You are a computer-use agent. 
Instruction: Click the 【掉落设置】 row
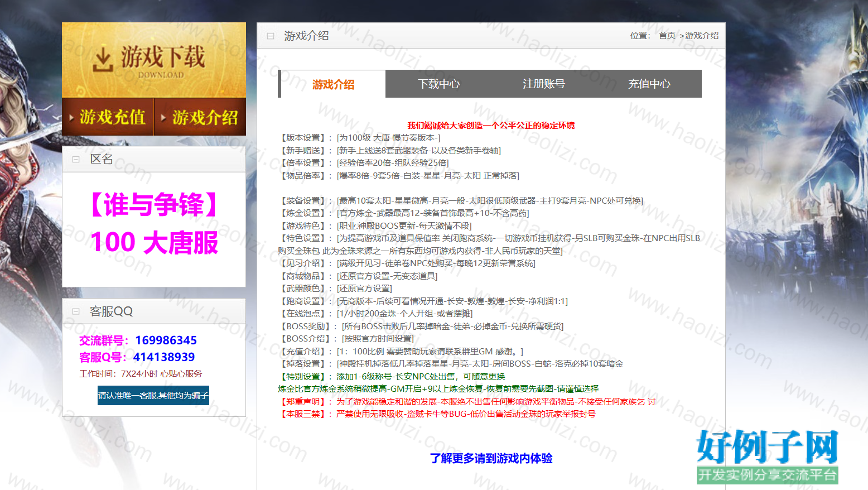(451, 364)
